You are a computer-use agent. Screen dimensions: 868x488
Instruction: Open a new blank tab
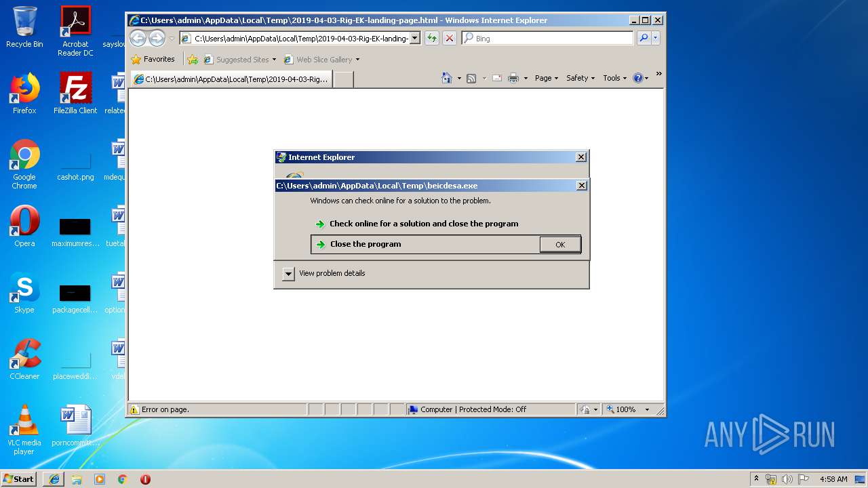coord(344,79)
